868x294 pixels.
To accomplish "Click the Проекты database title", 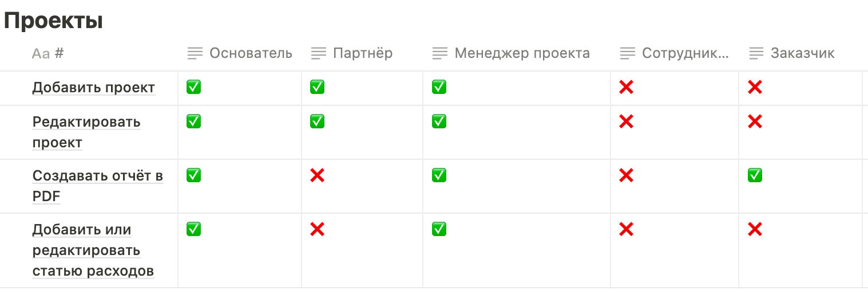I will (53, 21).
